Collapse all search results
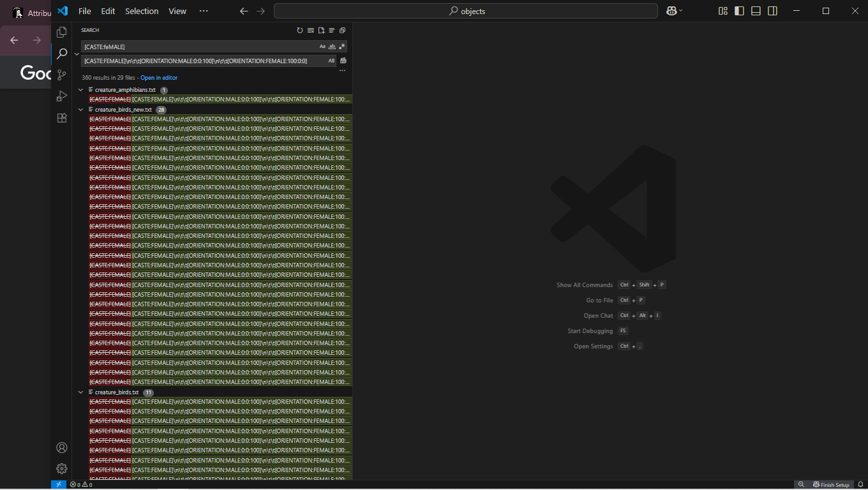 (x=342, y=30)
